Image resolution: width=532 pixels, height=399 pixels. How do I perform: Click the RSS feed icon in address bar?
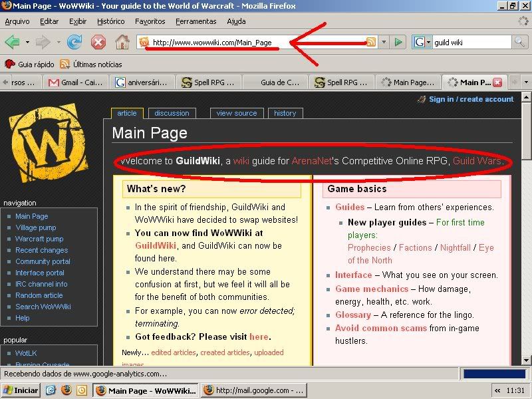click(371, 43)
